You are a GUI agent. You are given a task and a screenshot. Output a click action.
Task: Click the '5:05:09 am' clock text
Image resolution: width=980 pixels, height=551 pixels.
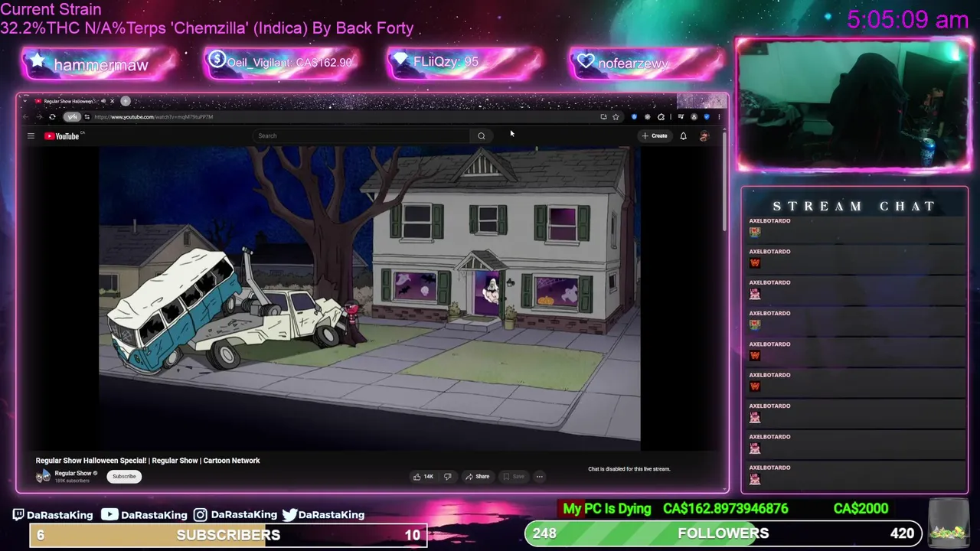click(908, 19)
